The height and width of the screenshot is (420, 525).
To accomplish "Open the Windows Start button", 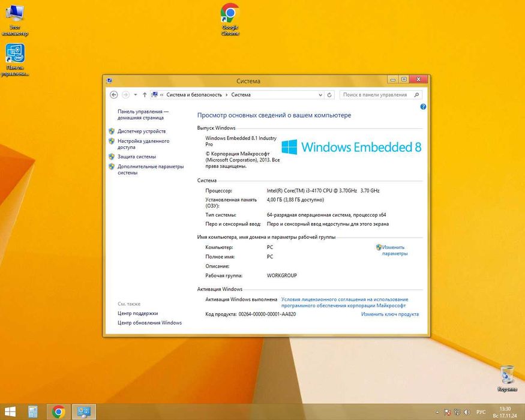I will (x=10, y=412).
